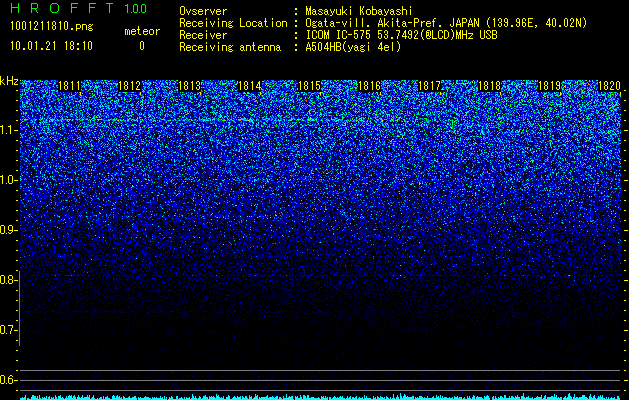Viewport: 629px width, 400px height.
Task: Click the 1818 time marker
Action: point(489,86)
